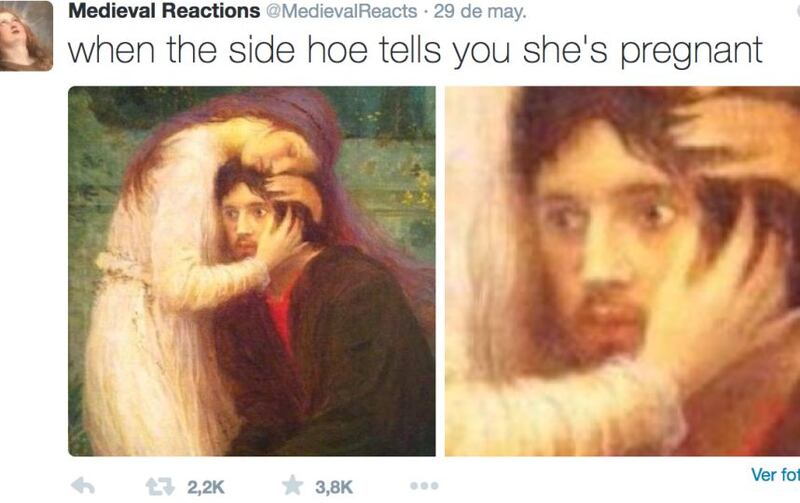Favorite the tweet with the star icon
Image resolution: width=800 pixels, height=503 pixels.
pyautogui.click(x=293, y=485)
